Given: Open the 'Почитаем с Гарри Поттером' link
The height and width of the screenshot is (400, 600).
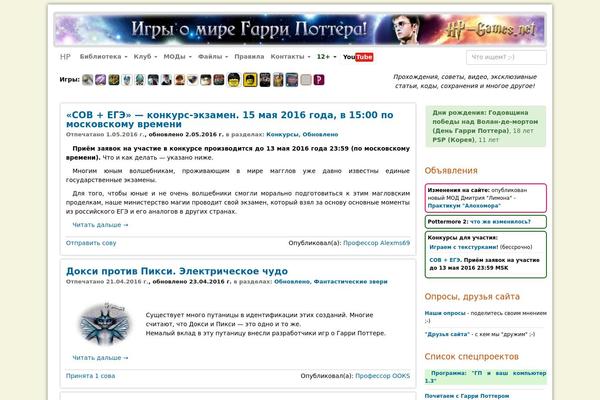Looking at the screenshot, I should [467, 396].
